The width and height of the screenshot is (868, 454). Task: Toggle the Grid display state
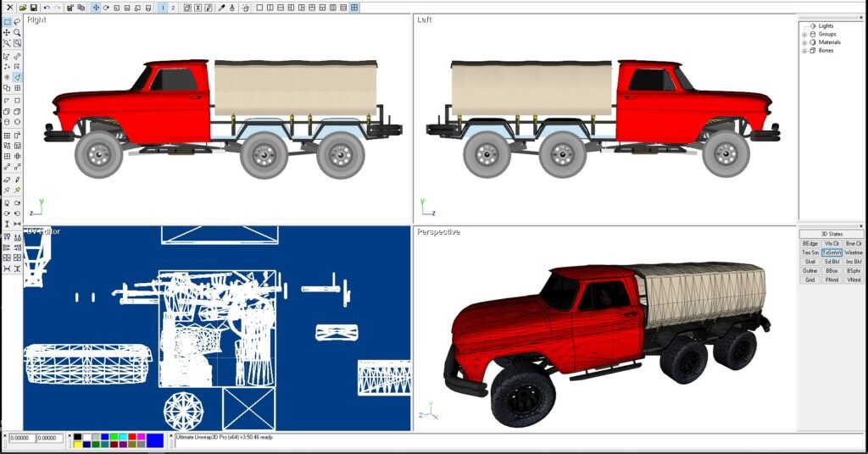[x=810, y=280]
